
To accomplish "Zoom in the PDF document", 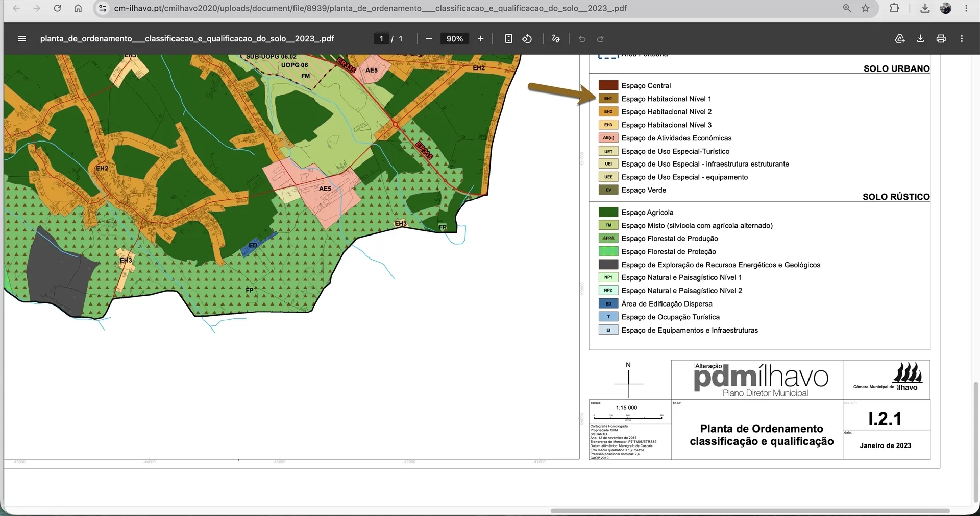I will 480,39.
